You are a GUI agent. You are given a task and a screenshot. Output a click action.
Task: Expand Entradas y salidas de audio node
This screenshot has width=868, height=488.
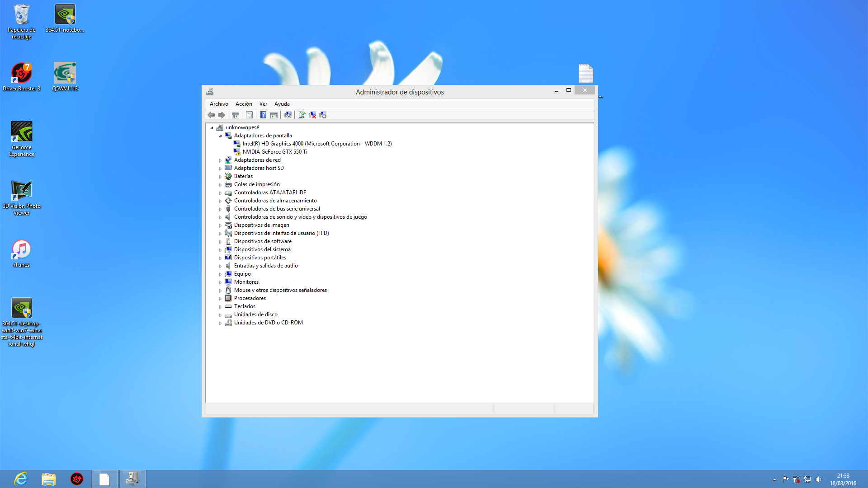(x=220, y=266)
